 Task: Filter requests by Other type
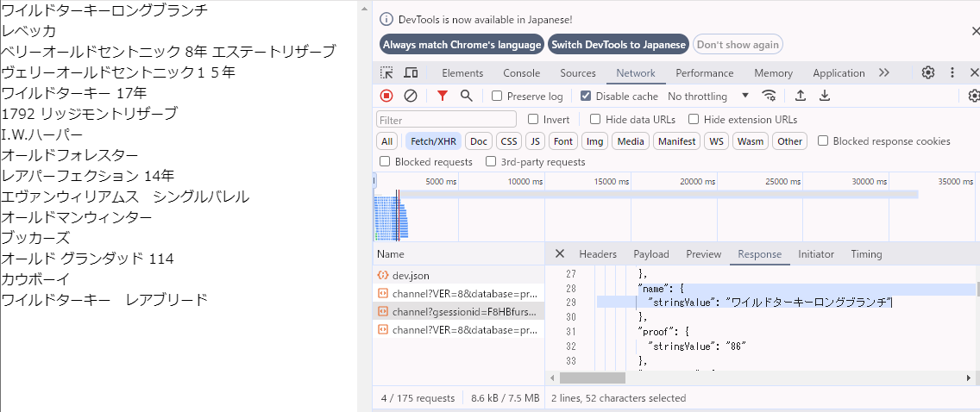pos(790,141)
